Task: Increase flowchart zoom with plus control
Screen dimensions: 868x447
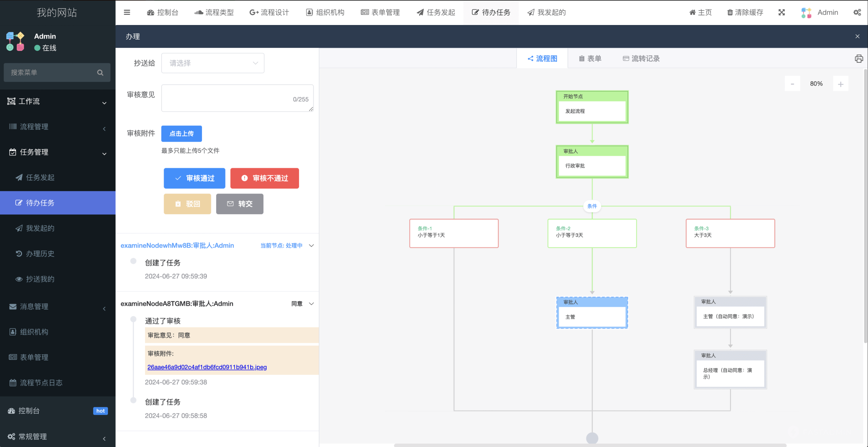Action: (x=841, y=83)
